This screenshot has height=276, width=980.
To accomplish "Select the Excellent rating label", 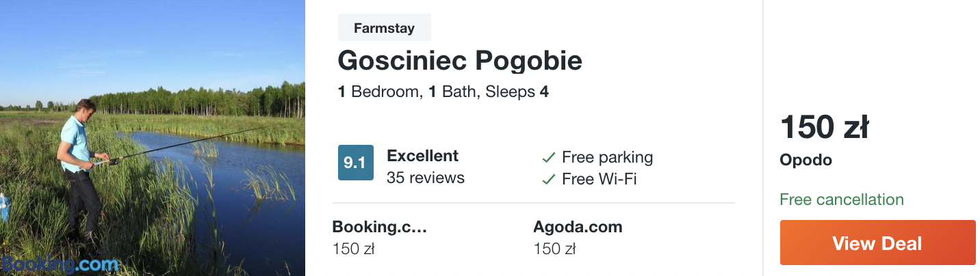I will (422, 156).
